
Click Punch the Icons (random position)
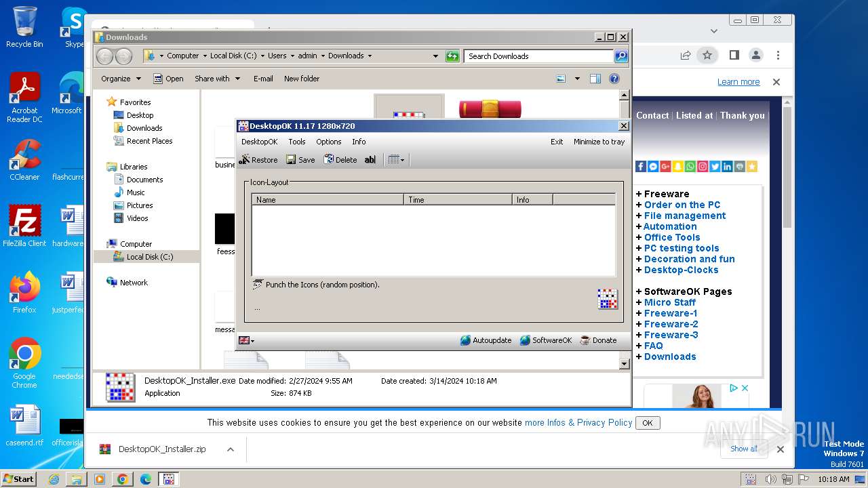316,285
